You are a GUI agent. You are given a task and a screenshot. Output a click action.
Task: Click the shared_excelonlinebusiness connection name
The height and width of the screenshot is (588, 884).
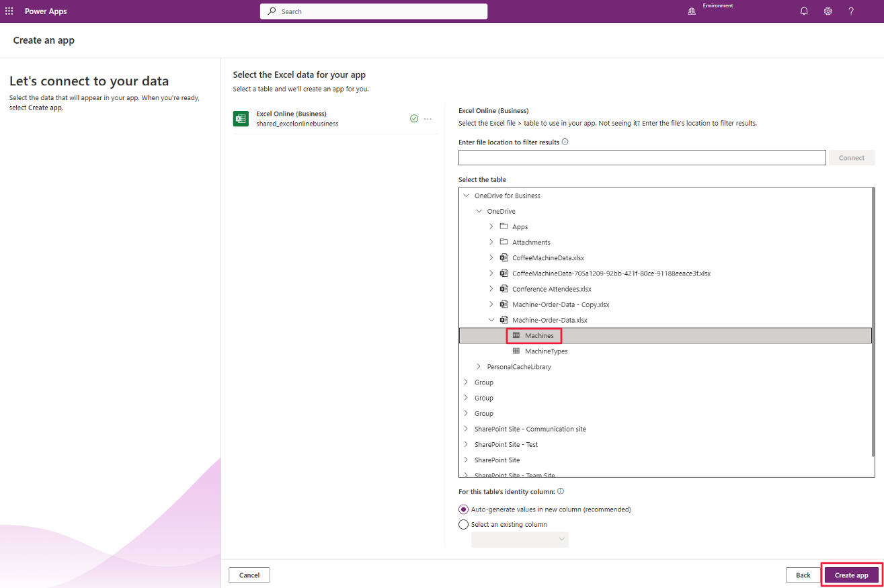[x=297, y=124]
